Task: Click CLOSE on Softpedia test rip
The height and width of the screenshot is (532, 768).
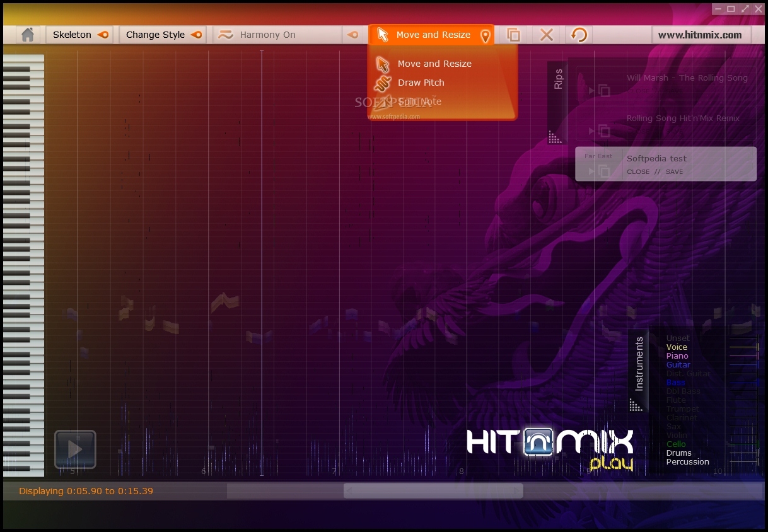Action: tap(638, 171)
